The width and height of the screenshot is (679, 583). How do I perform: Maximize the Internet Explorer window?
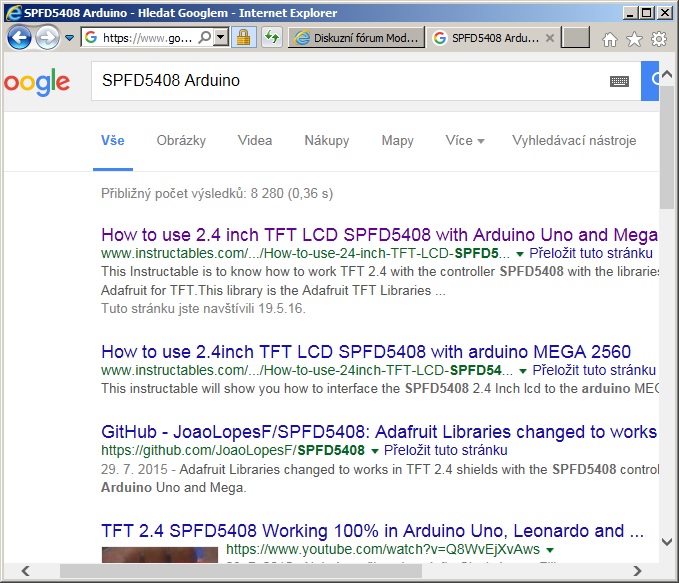click(647, 13)
